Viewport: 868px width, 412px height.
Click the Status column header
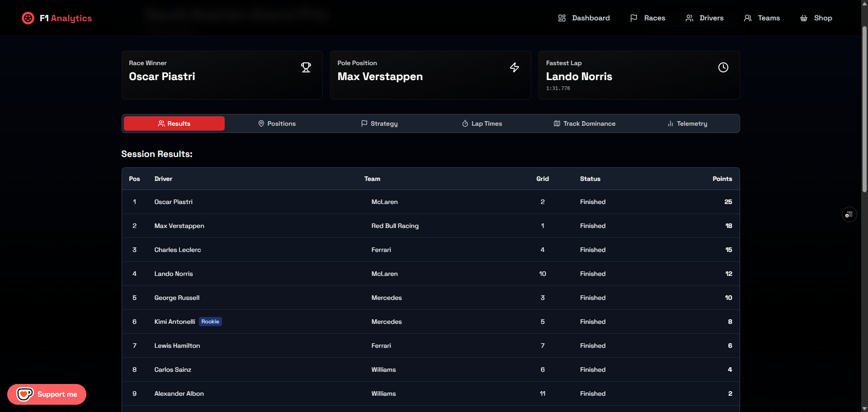590,179
